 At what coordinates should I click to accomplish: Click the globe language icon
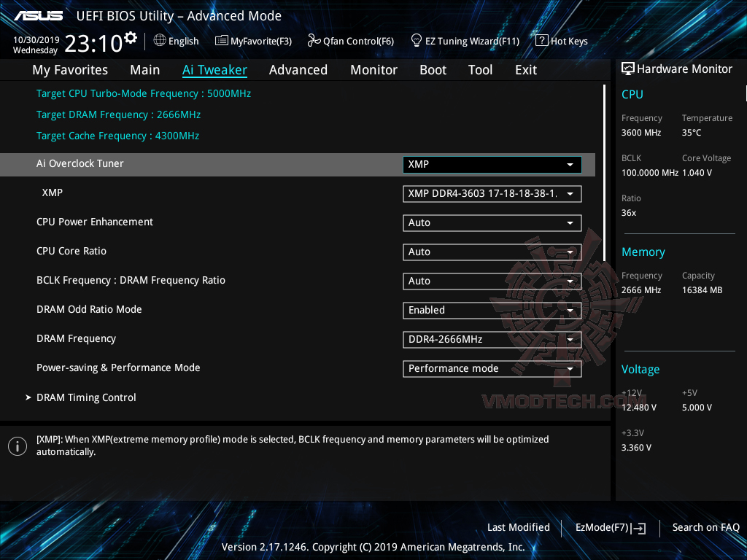point(160,41)
